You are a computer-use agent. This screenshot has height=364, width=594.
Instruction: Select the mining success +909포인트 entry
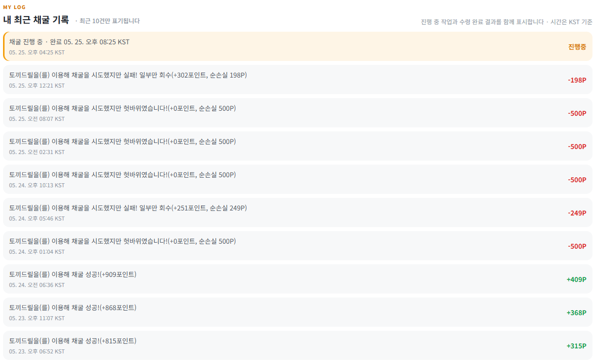click(x=297, y=279)
